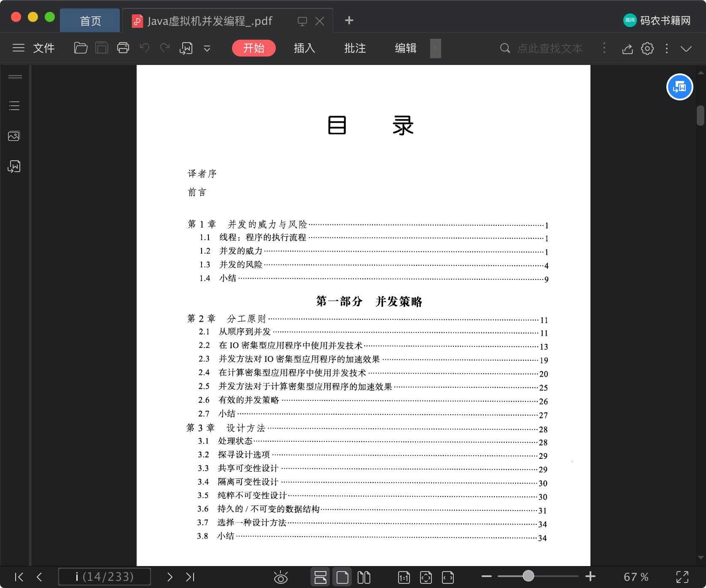706x588 pixels.
Task: Close the Java虚拟机并发编程_.pdf tab
Action: (320, 21)
